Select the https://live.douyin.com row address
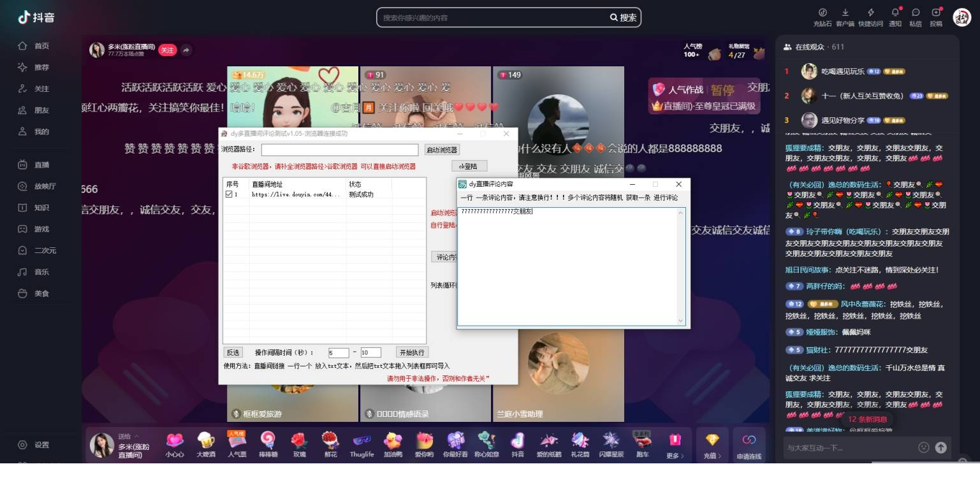This screenshot has height=478, width=980. point(296,194)
